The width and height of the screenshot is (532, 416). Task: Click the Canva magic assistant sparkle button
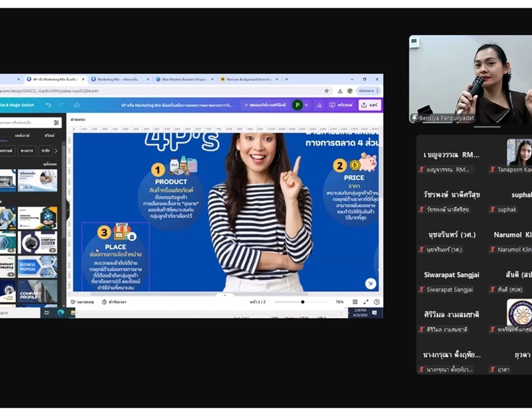point(370,284)
